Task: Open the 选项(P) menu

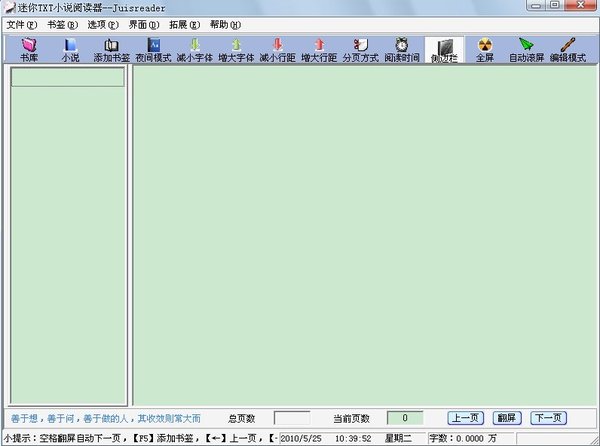Action: 103,25
